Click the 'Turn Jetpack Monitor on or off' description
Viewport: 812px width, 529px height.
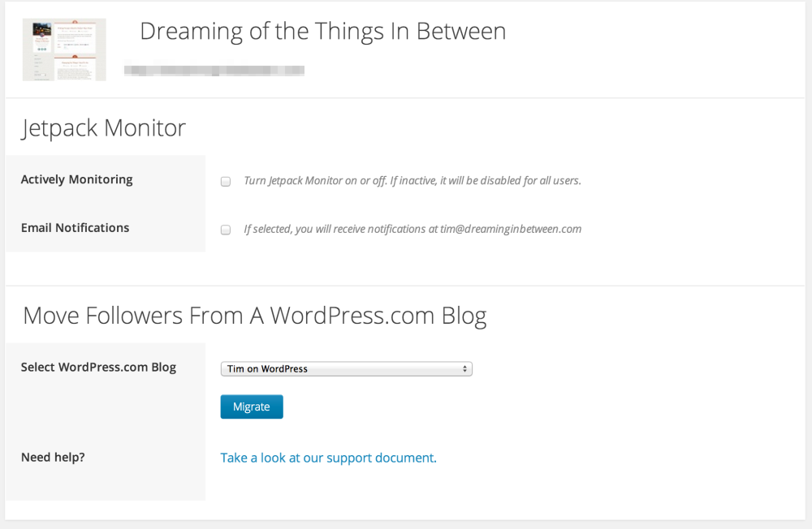(412, 181)
